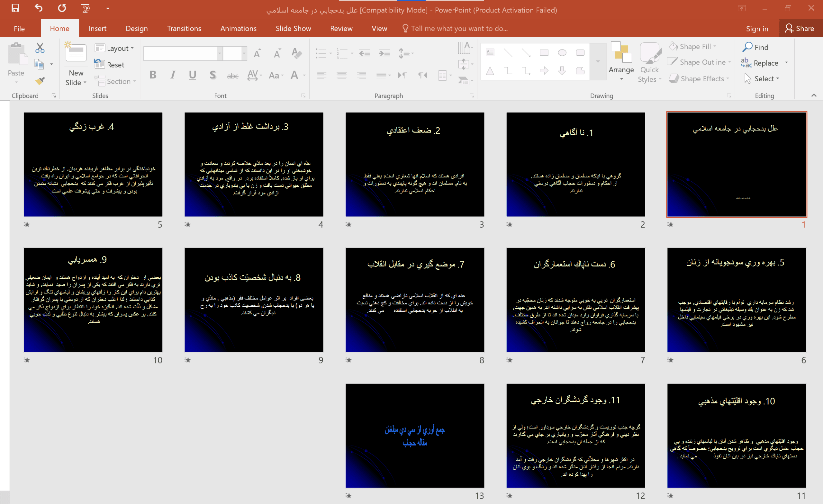Select slide 13 thumbnail with blue text
The height and width of the screenshot is (504, 823).
click(x=414, y=436)
